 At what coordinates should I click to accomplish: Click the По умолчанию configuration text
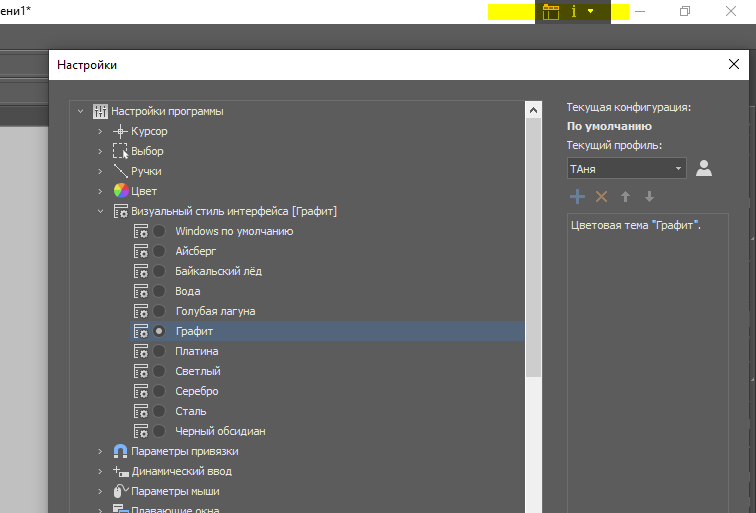(609, 126)
